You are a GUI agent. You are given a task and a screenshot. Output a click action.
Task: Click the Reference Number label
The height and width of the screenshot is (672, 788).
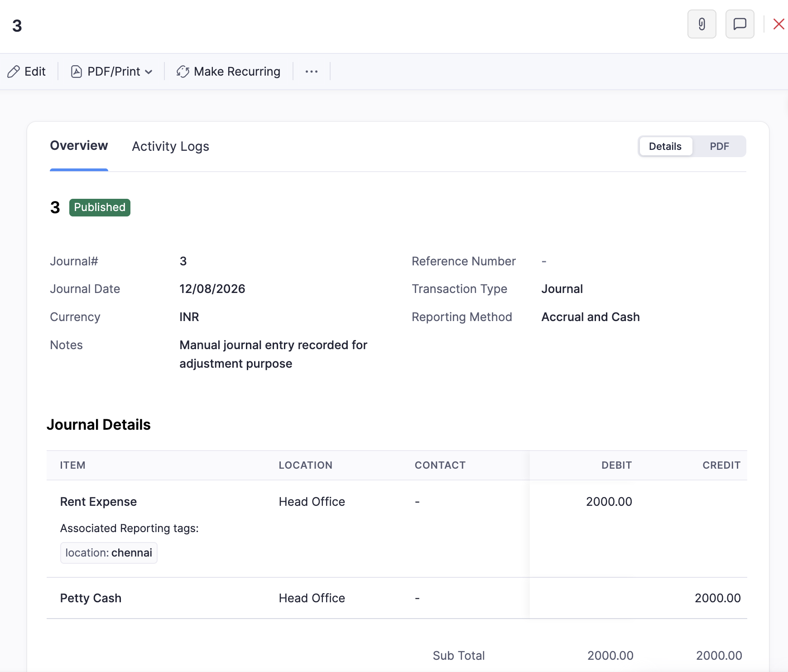463,261
